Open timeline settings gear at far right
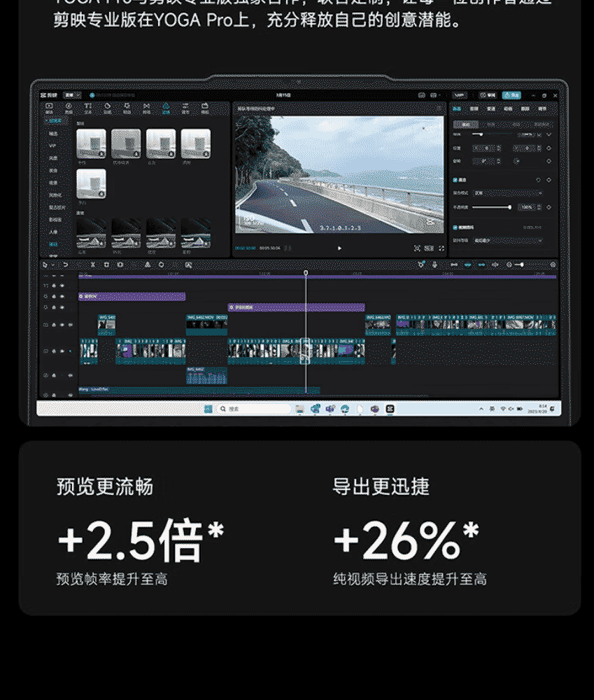Image resolution: width=594 pixels, height=700 pixels. 553,265
